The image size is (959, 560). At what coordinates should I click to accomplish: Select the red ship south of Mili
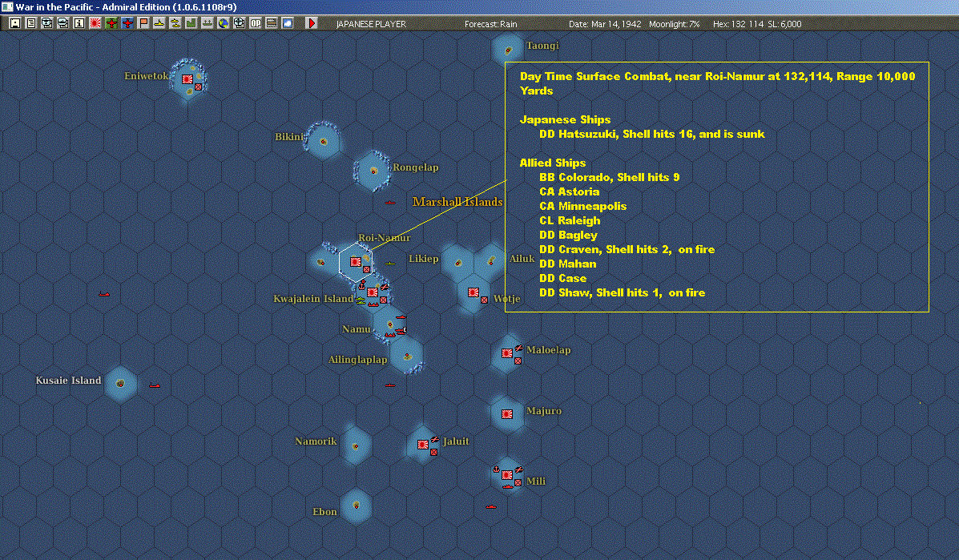tap(490, 507)
